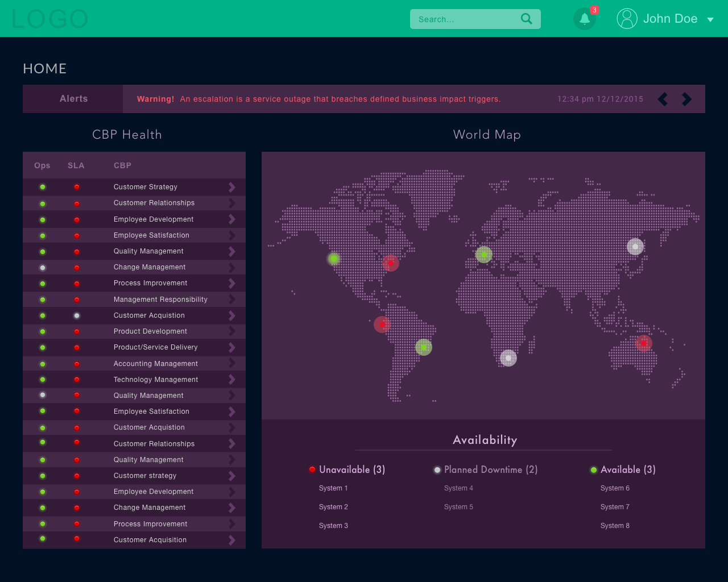Click the alert timestamp 12:34 pm 12/12/2015

(x=600, y=99)
